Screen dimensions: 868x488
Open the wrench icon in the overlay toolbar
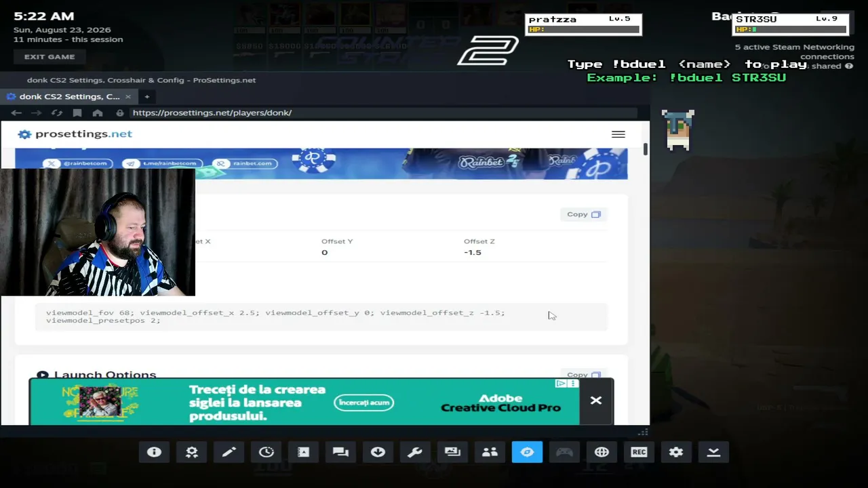[415, 452]
